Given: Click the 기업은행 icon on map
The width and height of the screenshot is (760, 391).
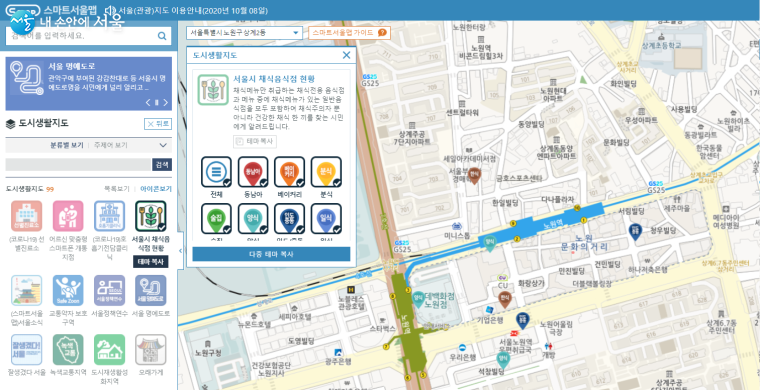Looking at the screenshot, I should 490,310.
